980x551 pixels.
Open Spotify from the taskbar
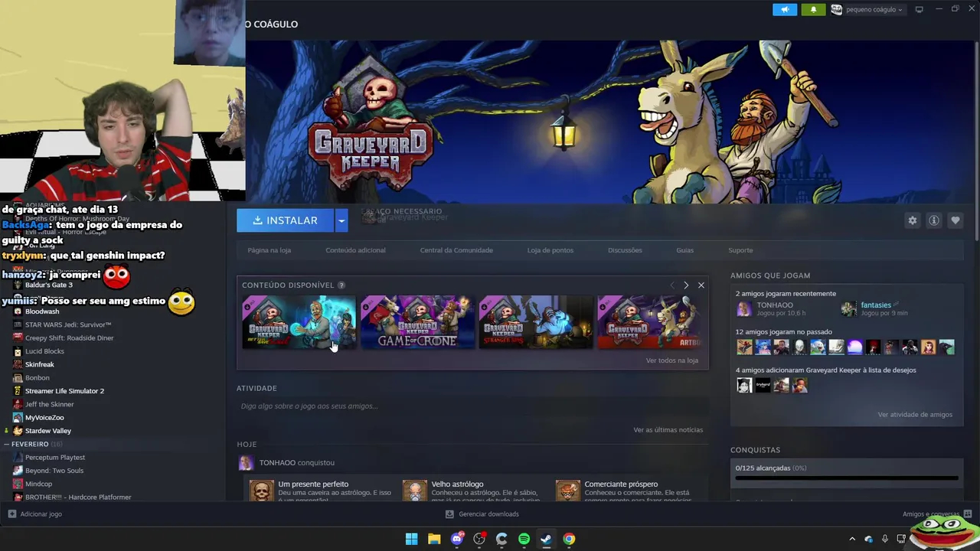524,539
